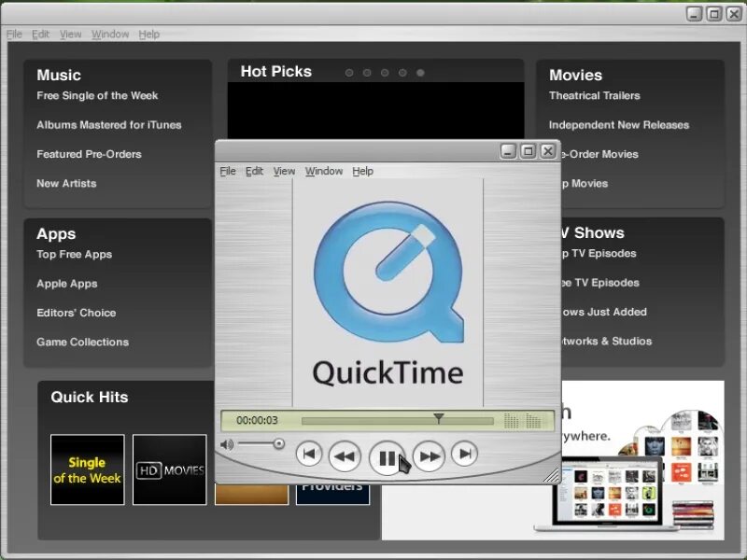747x560 pixels.
Task: Open New Artists link
Action: (x=66, y=183)
